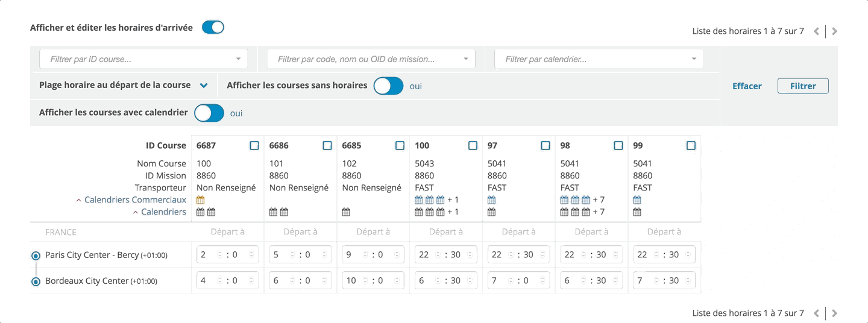Collapse 'Calendriers Commerciaux' row

point(79,200)
